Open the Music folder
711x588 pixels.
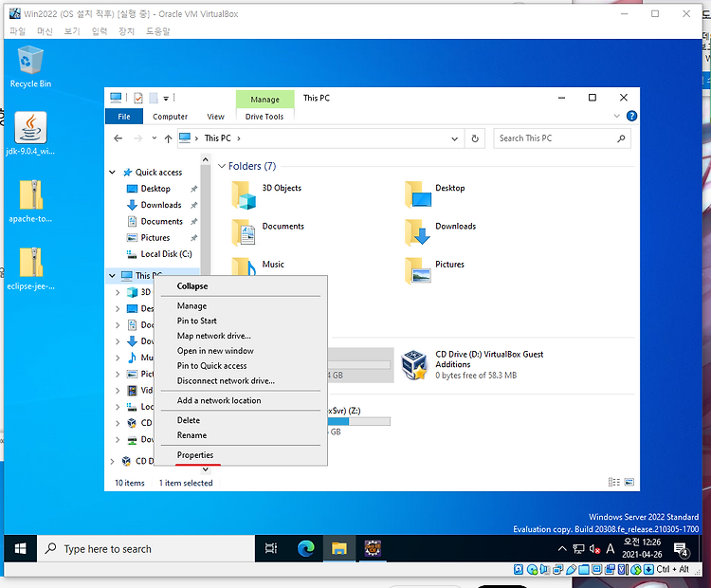[258, 266]
